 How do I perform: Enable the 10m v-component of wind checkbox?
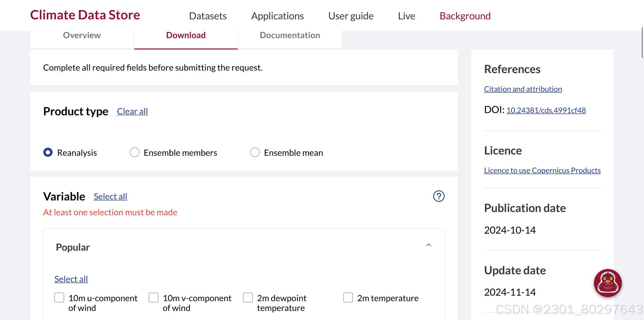(x=153, y=298)
